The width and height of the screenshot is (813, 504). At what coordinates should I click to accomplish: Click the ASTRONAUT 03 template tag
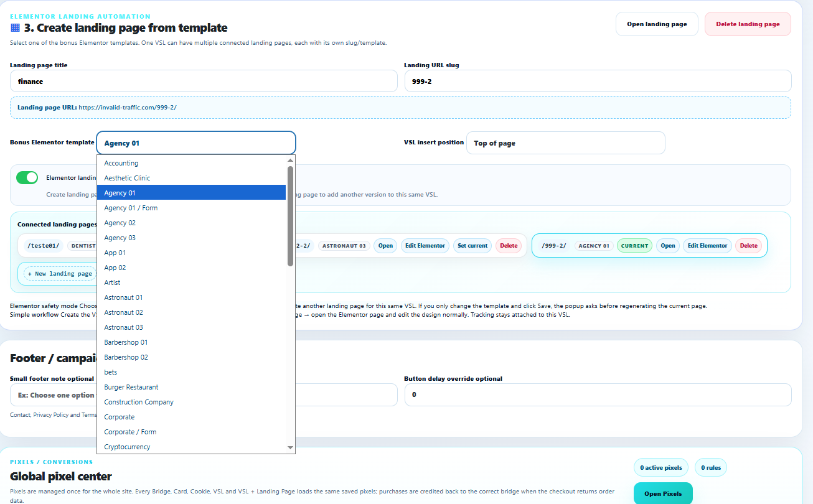pos(344,246)
